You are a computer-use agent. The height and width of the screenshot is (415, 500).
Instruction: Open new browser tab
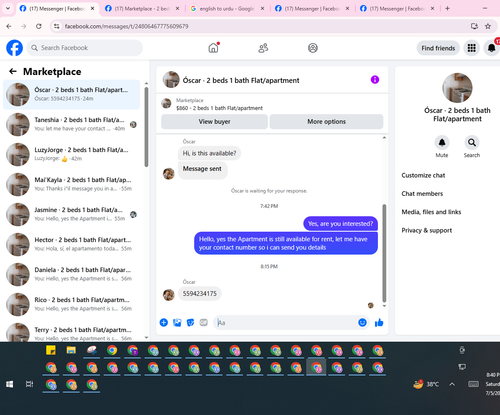pyautogui.click(x=447, y=8)
